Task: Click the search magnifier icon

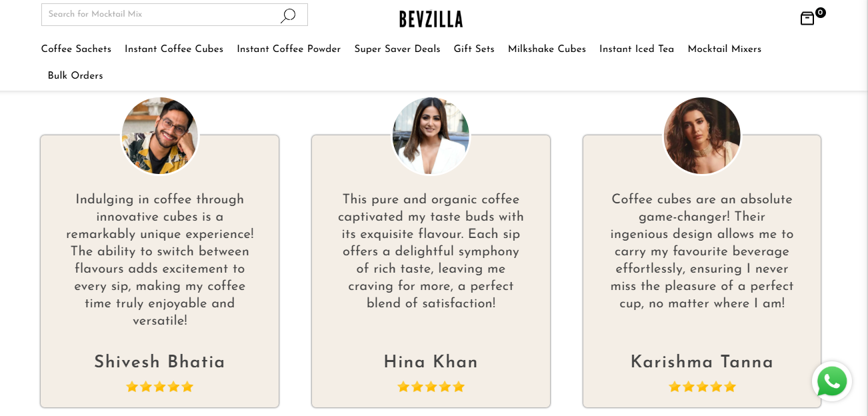Action: (288, 15)
